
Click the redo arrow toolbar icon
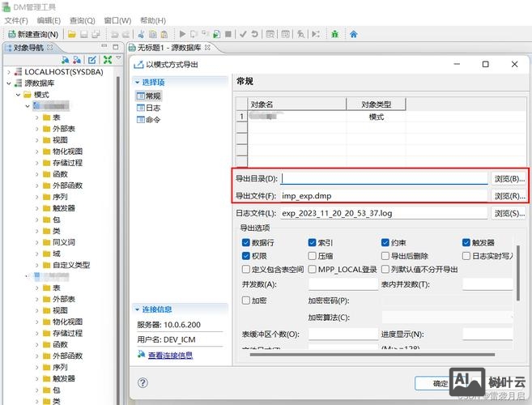pyautogui.click(x=126, y=34)
